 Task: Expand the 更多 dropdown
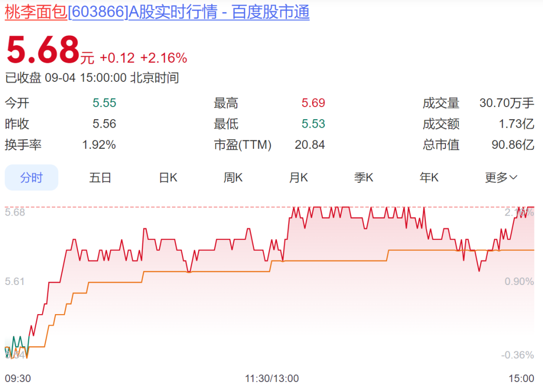tap(501, 177)
